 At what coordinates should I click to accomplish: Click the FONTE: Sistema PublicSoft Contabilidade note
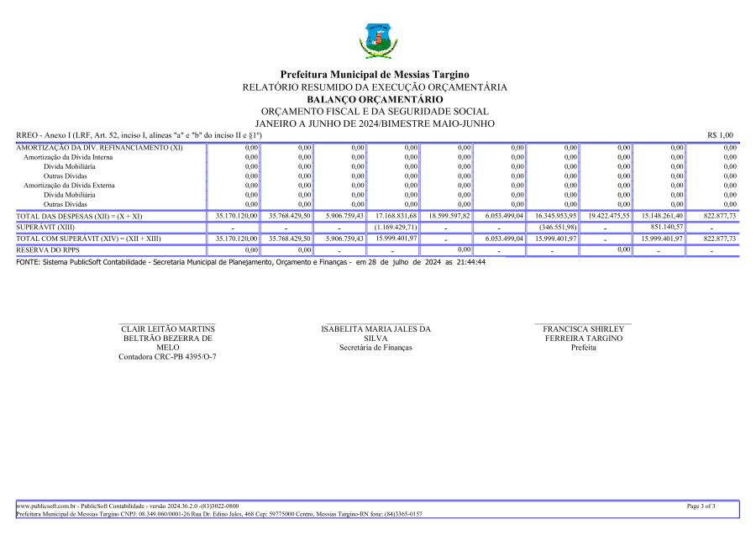pos(250,262)
